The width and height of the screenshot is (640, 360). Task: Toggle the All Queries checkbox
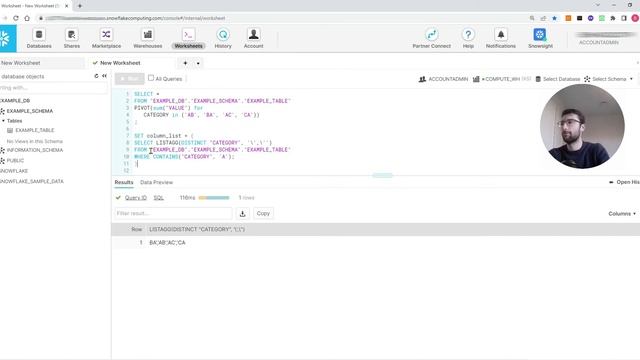[151, 78]
